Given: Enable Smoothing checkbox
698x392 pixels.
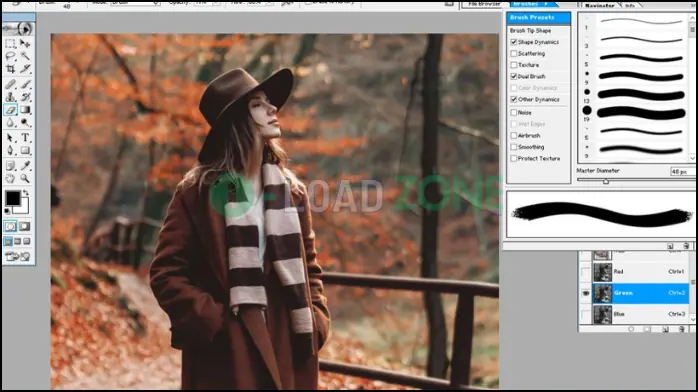Looking at the screenshot, I should [x=514, y=147].
